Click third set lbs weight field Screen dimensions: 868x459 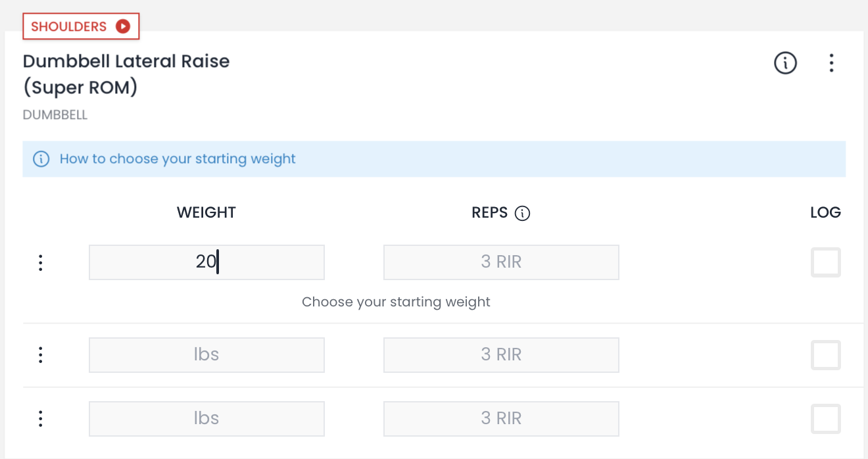pos(206,419)
